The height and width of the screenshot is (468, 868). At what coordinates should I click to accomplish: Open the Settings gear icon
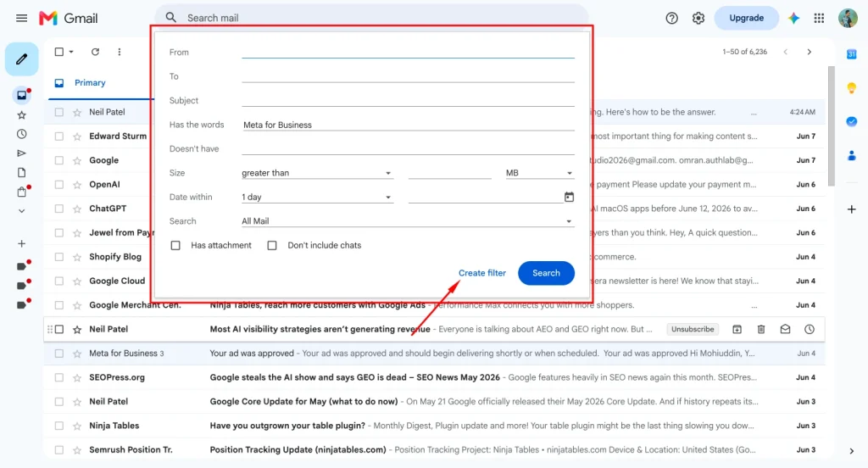point(698,19)
